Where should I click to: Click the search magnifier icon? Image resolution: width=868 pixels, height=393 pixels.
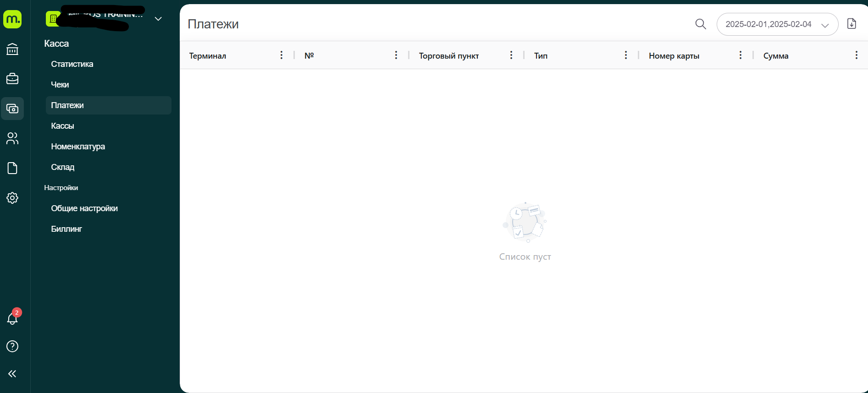[700, 24]
